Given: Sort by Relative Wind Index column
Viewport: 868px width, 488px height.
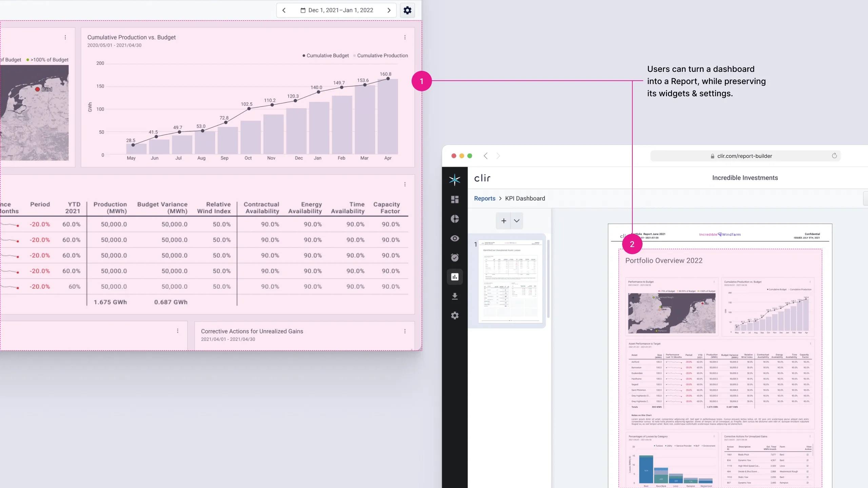Looking at the screenshot, I should click(x=214, y=207).
